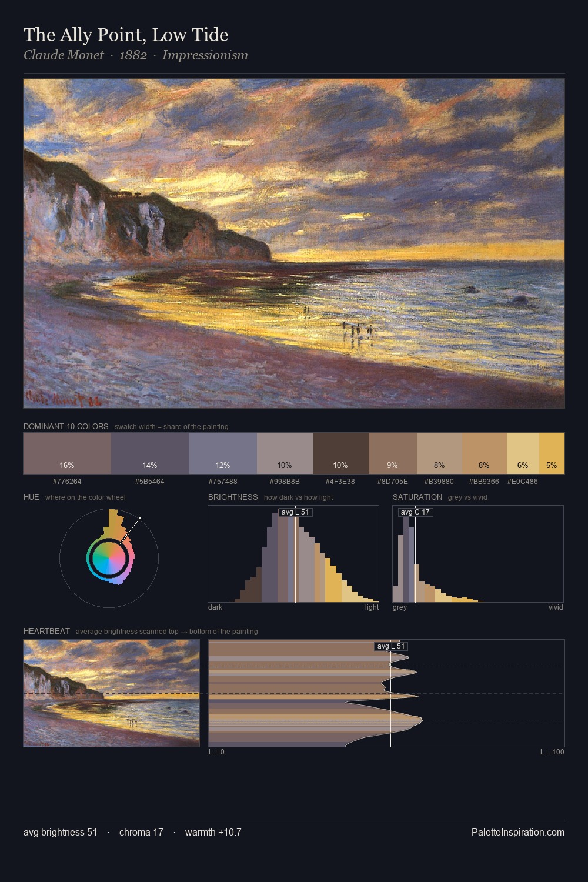Select the dark brown #4F3E38 swatch
Viewport: 588px width, 882px height.
click(340, 453)
